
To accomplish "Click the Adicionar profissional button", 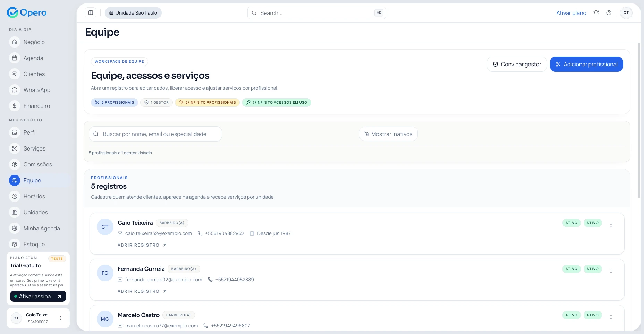I will tap(586, 64).
